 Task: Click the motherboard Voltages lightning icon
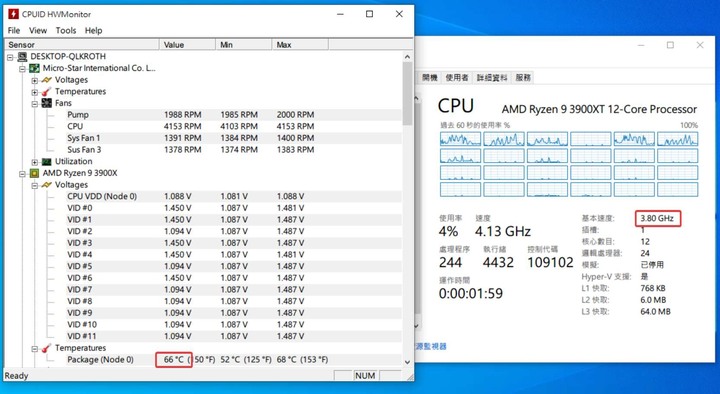46,80
